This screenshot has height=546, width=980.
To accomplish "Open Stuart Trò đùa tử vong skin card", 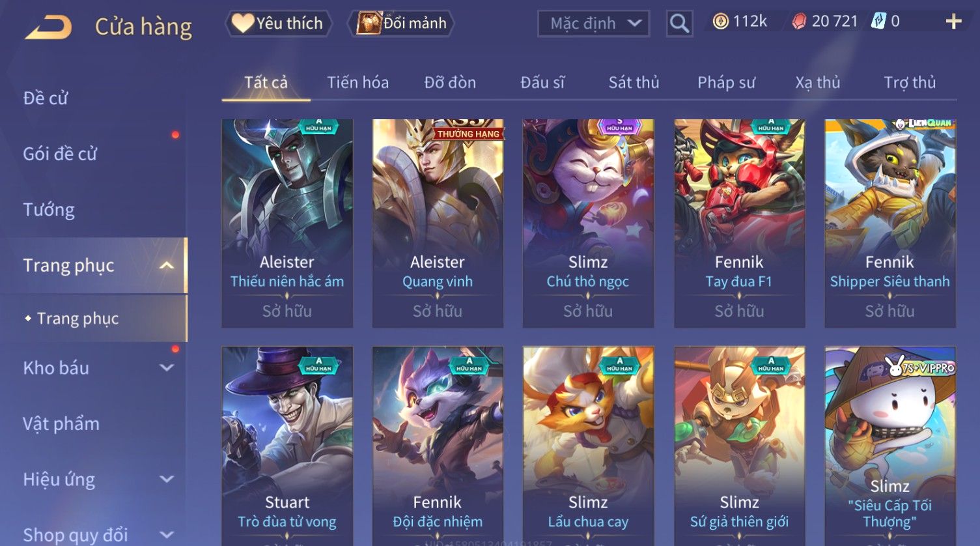I will [287, 446].
